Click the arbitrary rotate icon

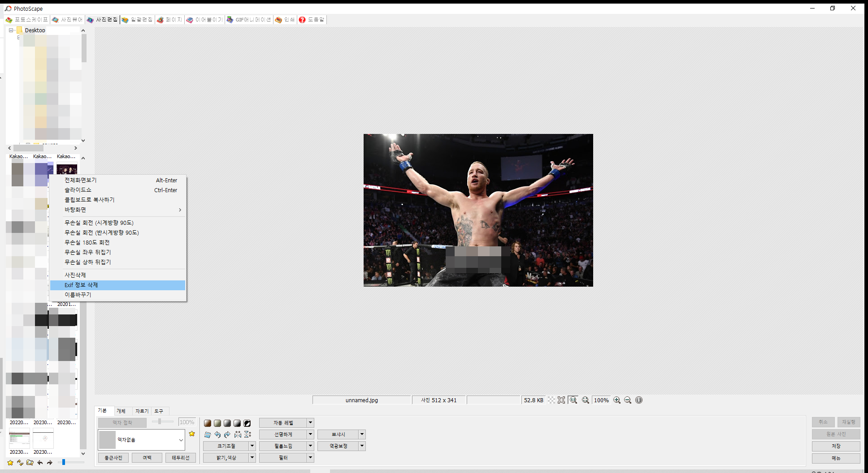(x=208, y=434)
